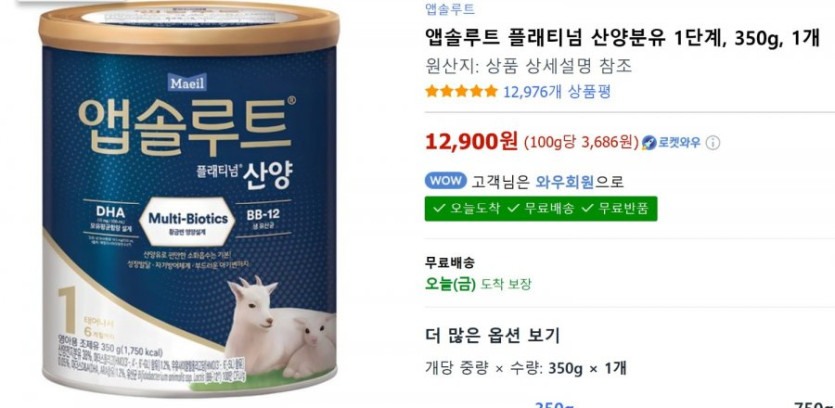Click the 로켓와우 rocket badge icon

[649, 143]
